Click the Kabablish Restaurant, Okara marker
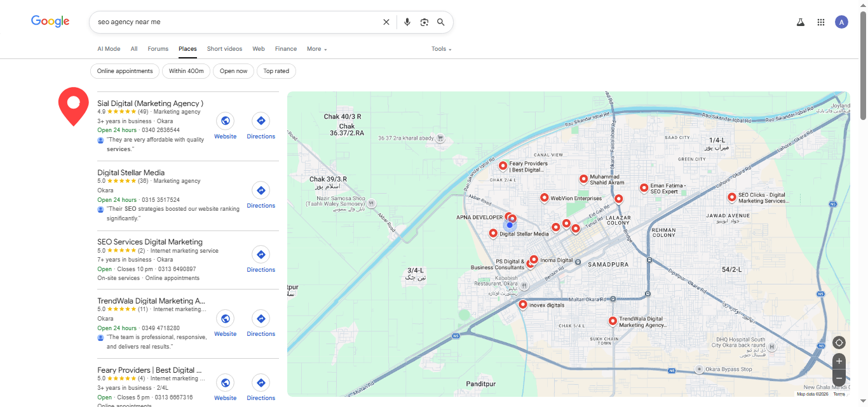 (x=524, y=286)
